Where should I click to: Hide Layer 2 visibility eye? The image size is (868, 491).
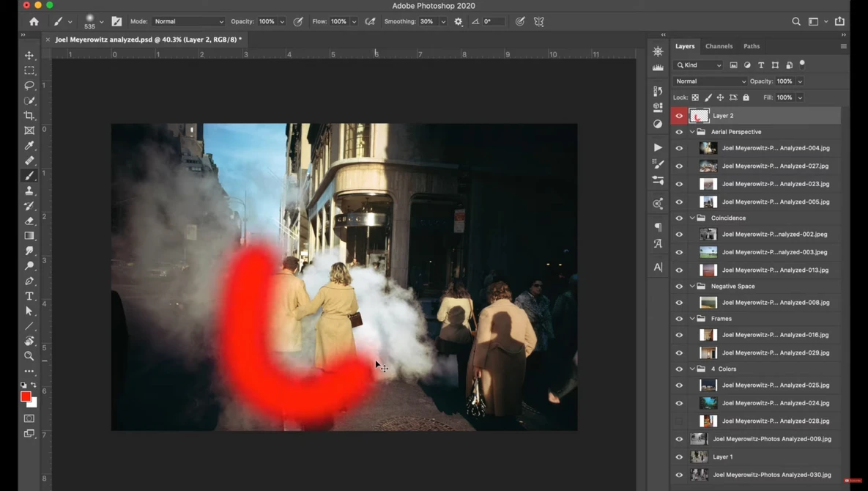679,116
